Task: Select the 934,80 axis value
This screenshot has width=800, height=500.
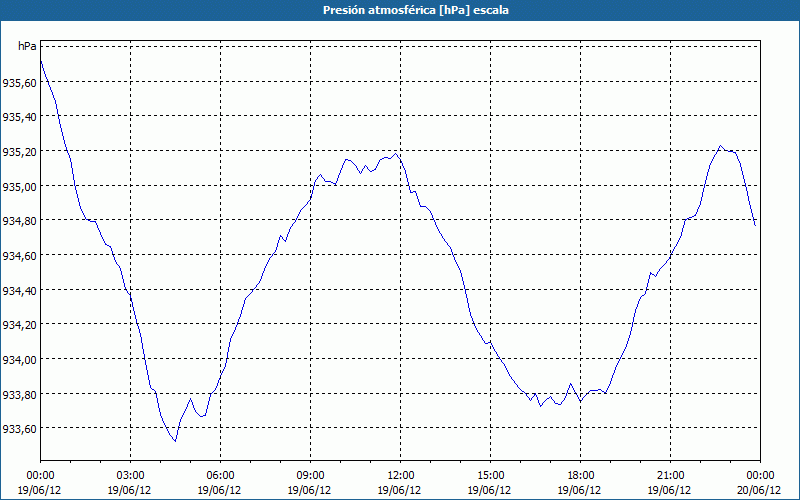Action: [x=20, y=221]
